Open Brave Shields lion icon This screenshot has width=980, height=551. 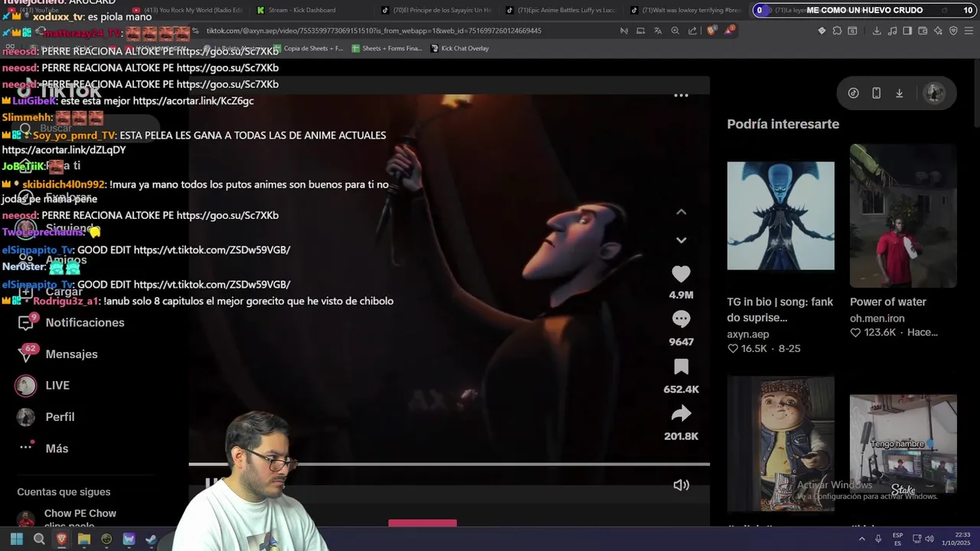[712, 31]
